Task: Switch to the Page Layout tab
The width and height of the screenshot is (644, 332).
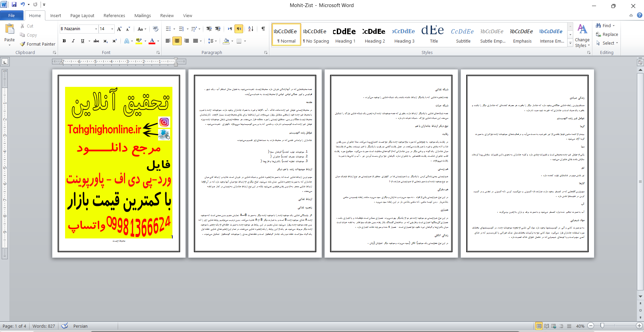Action: point(82,15)
